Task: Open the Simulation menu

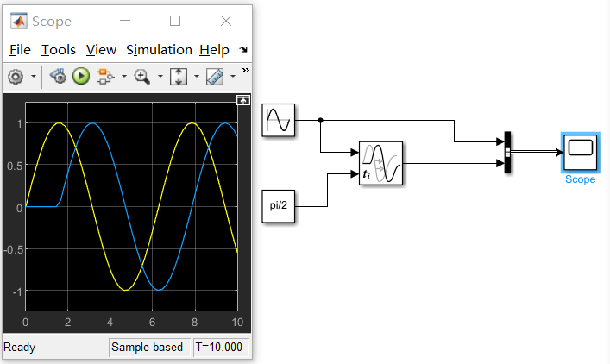Action: point(159,50)
